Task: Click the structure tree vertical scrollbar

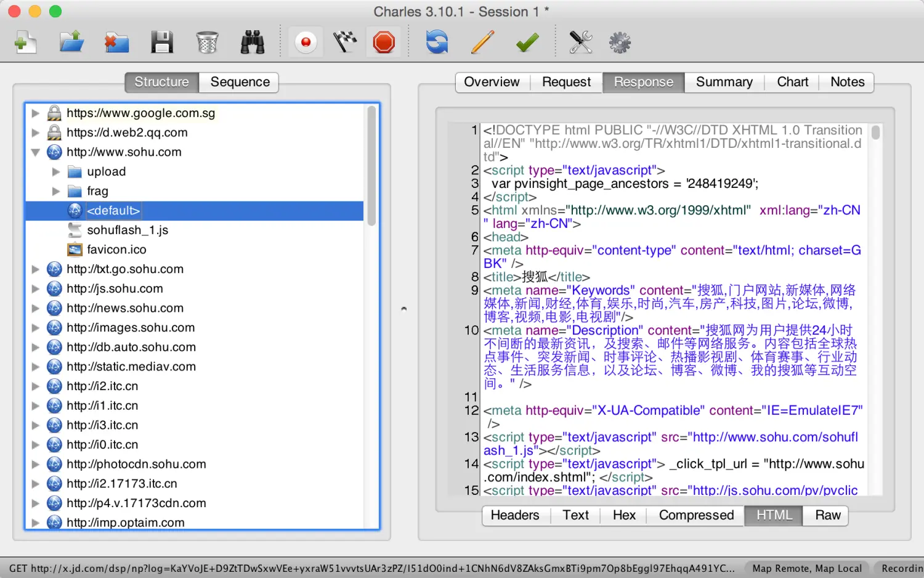Action: tap(371, 166)
